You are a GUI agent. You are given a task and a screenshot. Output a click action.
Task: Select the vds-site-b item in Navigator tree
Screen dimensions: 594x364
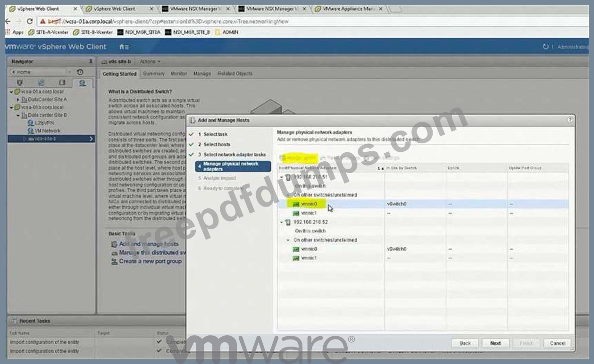click(51, 139)
